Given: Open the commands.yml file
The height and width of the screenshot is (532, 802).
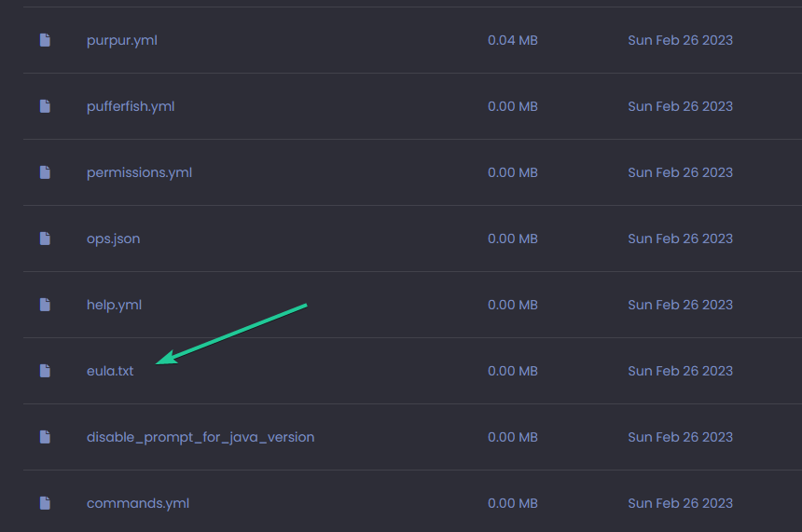Looking at the screenshot, I should [137, 503].
